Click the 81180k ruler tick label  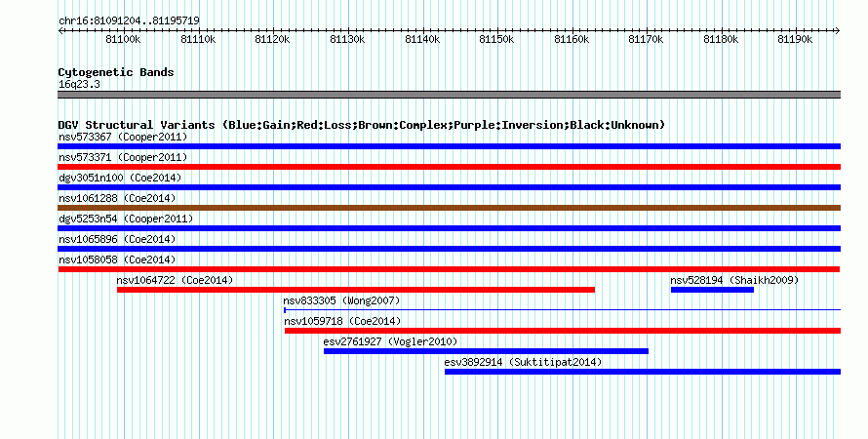click(721, 39)
